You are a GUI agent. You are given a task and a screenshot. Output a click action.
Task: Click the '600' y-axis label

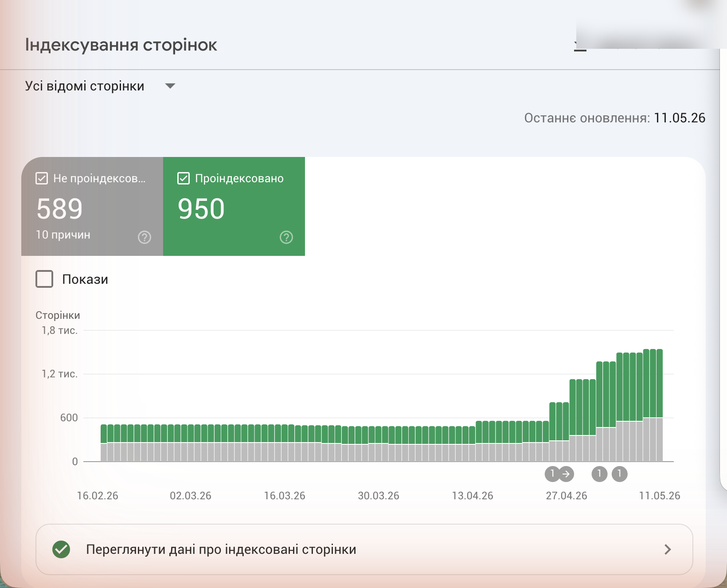click(69, 418)
